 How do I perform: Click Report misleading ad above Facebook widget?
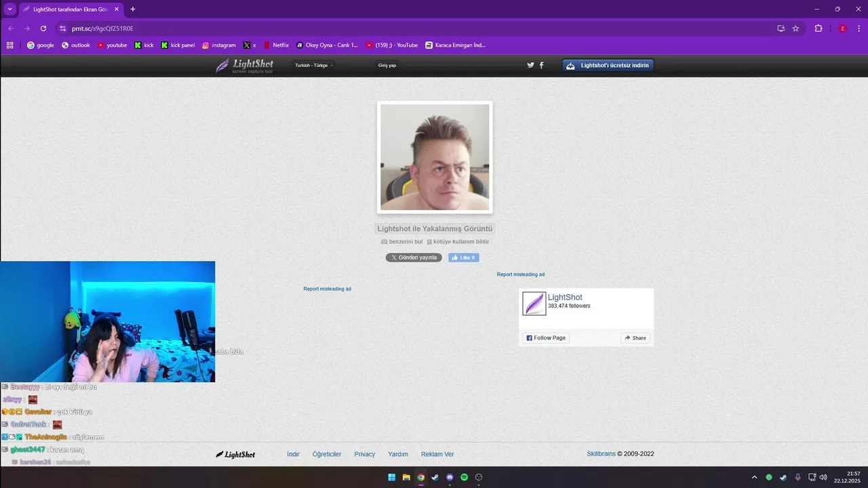pyautogui.click(x=521, y=274)
